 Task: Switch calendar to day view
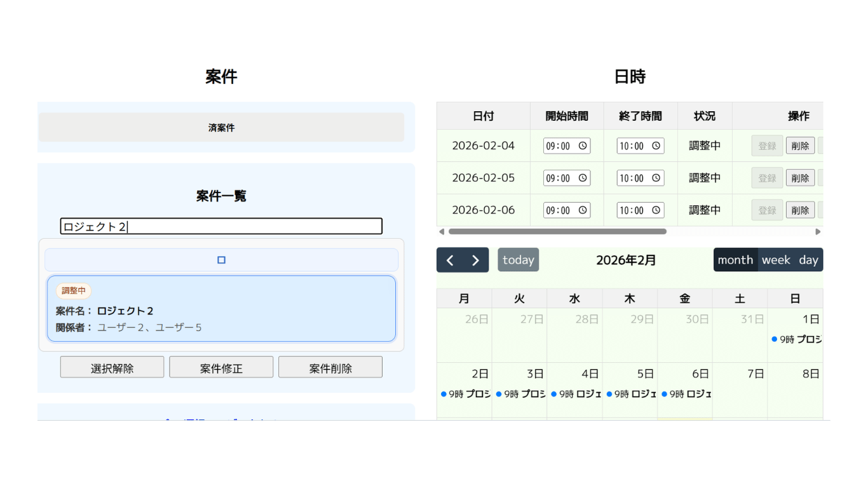(x=808, y=260)
